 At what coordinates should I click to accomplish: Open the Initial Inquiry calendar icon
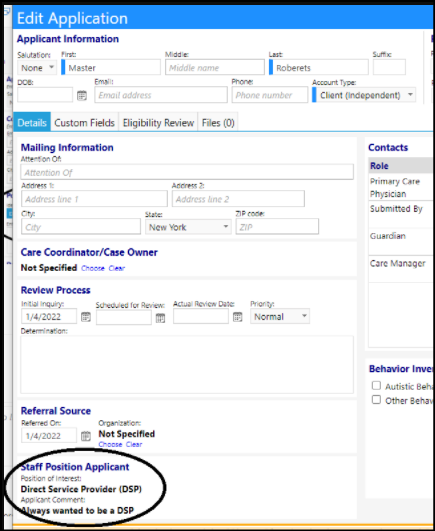(x=86, y=317)
